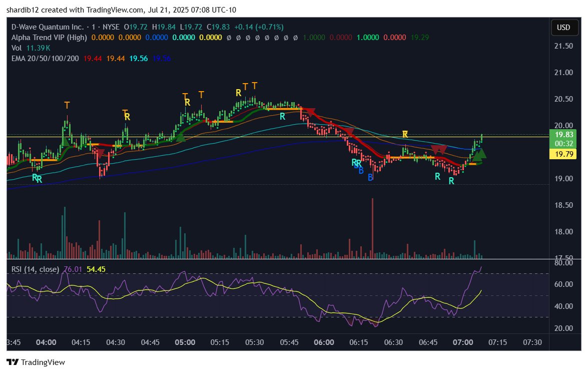Select the D-Wave Quantum Inc. symbol title

pyautogui.click(x=48, y=27)
